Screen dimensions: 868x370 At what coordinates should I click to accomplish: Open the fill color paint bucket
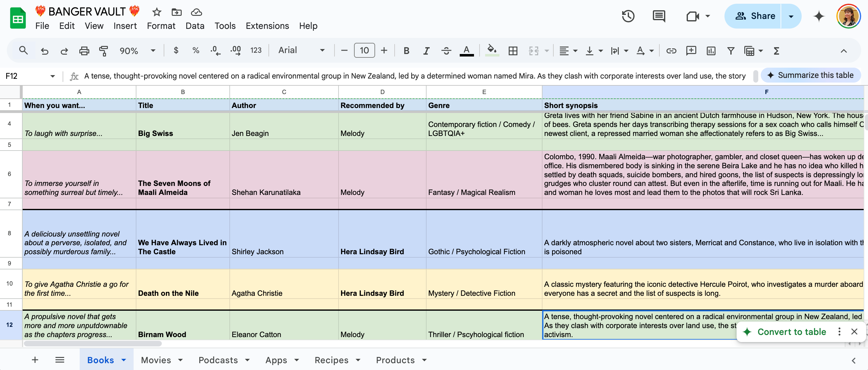click(x=492, y=51)
